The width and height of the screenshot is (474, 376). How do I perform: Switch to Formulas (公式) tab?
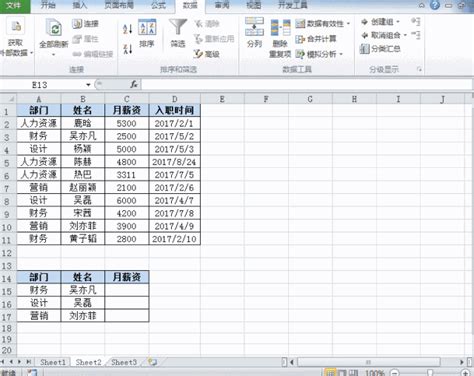pyautogui.click(x=158, y=5)
